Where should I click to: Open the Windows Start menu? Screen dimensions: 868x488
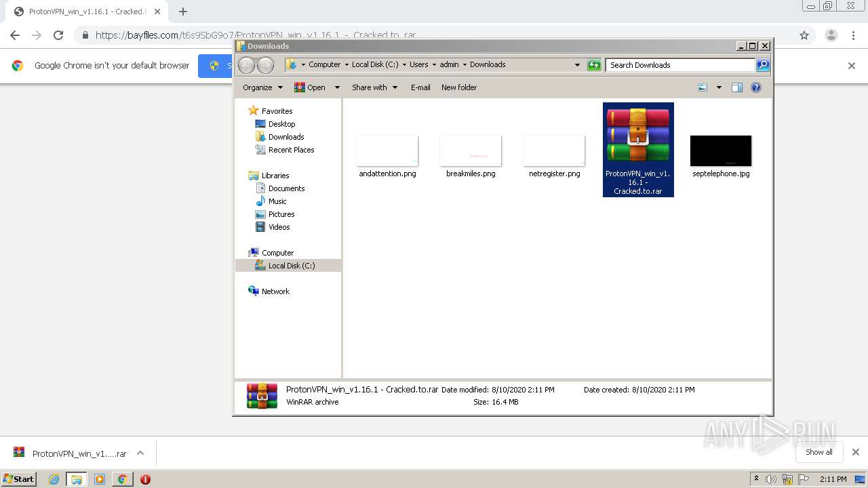point(19,479)
